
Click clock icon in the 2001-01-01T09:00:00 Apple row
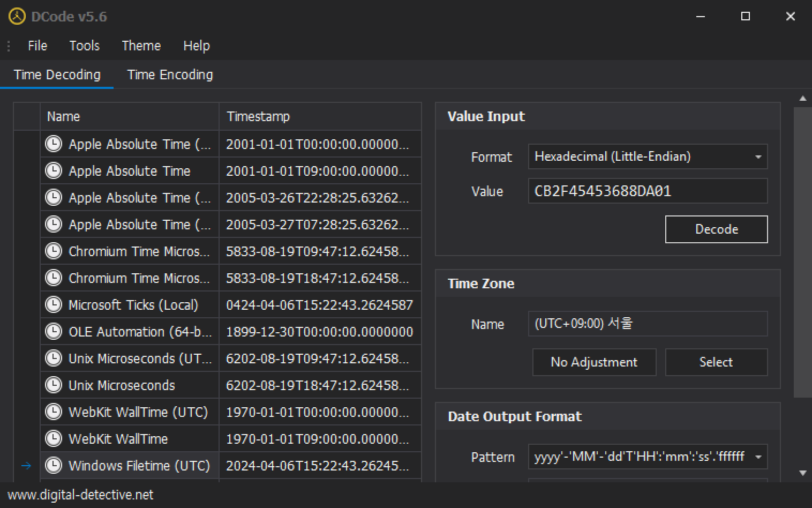[x=54, y=170]
